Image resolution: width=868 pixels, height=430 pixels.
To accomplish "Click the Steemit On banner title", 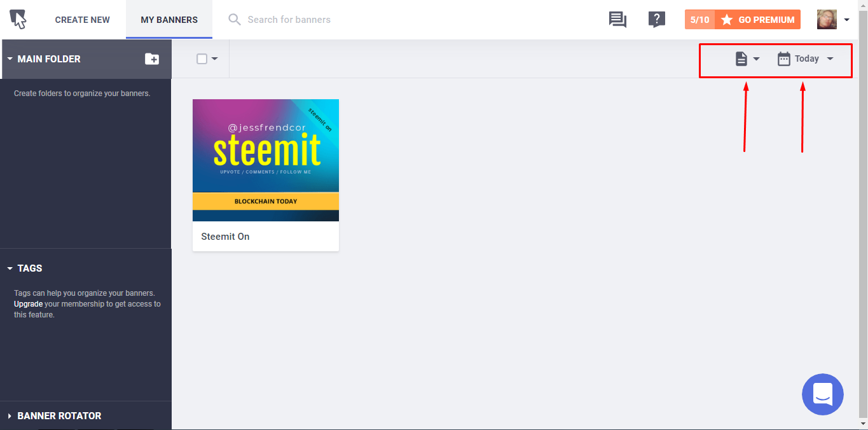I will [225, 237].
